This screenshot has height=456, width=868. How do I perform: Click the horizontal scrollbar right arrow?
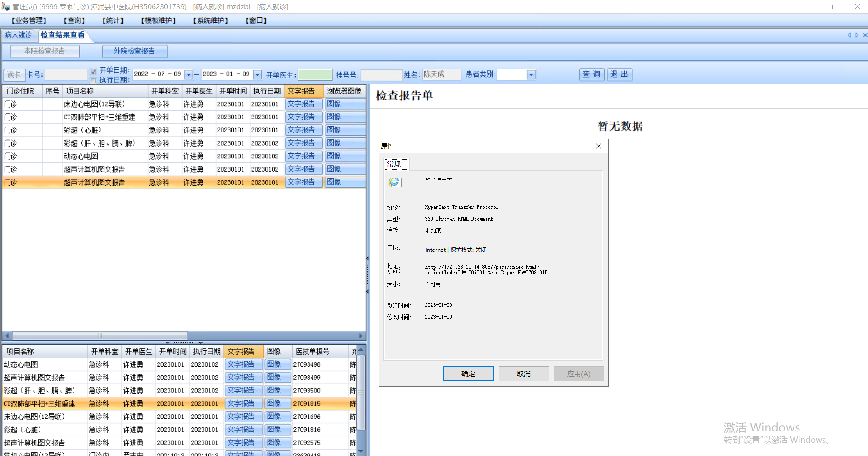(x=361, y=336)
